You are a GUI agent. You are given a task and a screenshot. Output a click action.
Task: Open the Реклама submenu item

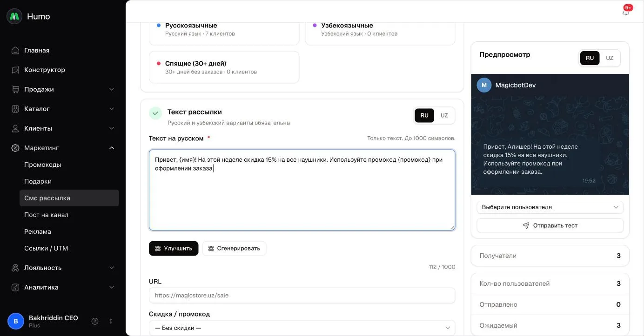tap(69, 231)
